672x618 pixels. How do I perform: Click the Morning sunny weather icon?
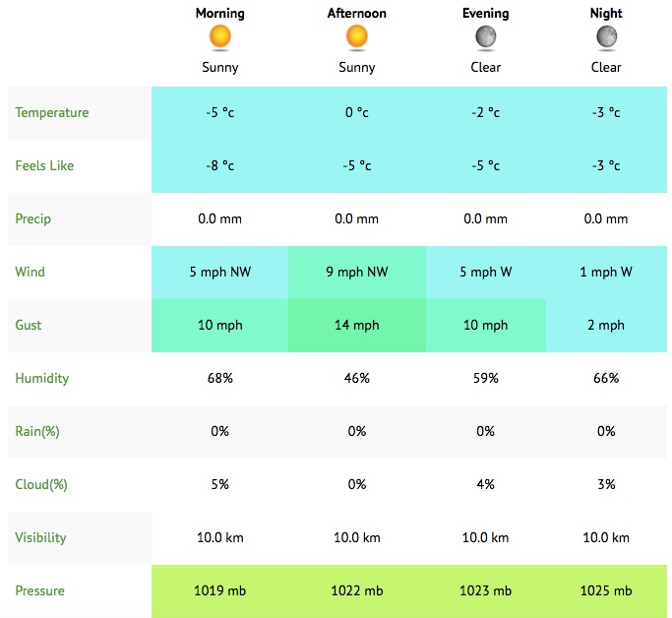(220, 37)
